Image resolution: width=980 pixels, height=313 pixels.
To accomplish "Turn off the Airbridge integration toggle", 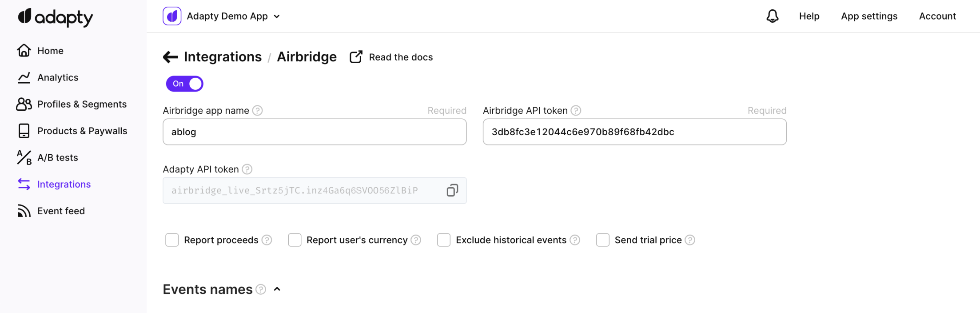I will point(185,84).
